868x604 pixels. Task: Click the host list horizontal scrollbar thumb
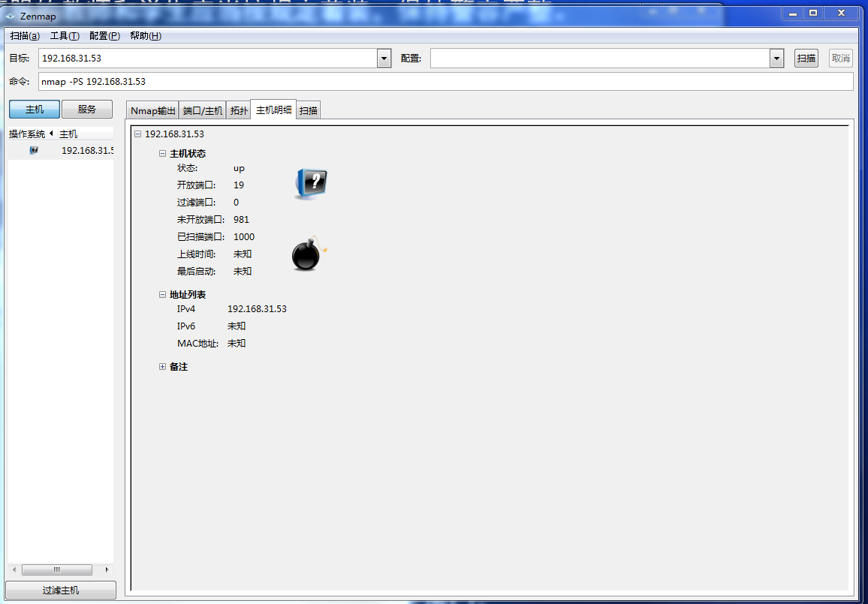pos(57,569)
